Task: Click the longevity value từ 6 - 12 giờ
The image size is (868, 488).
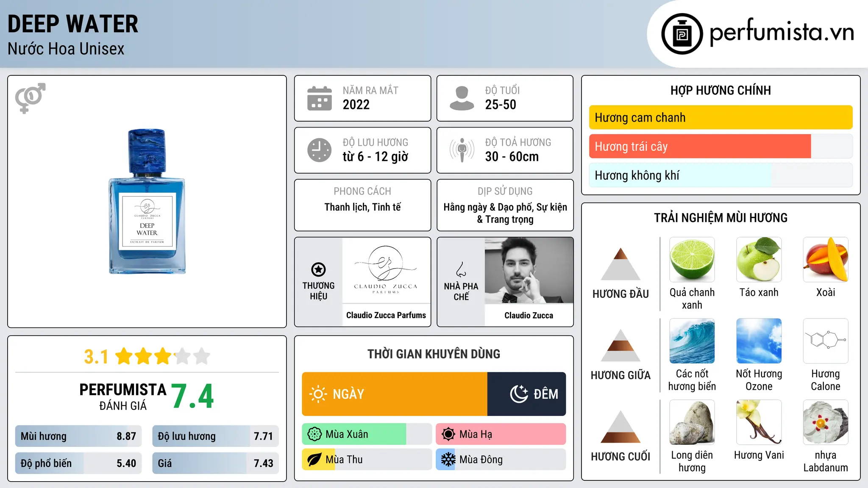Action: (x=376, y=157)
